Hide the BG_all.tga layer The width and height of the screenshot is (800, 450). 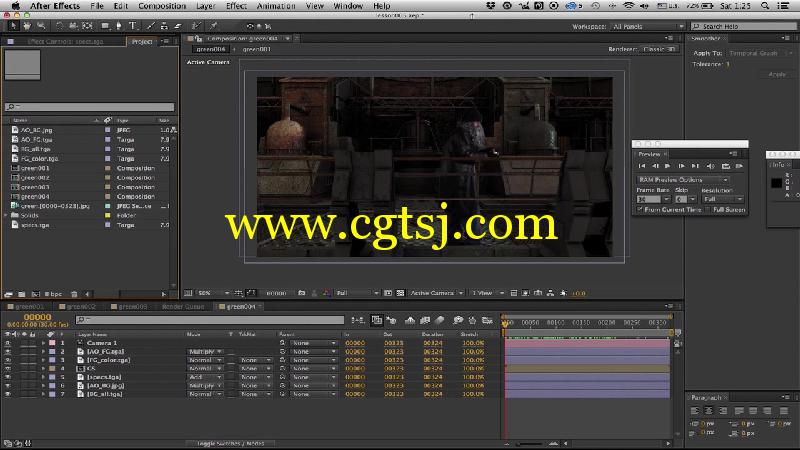8,394
